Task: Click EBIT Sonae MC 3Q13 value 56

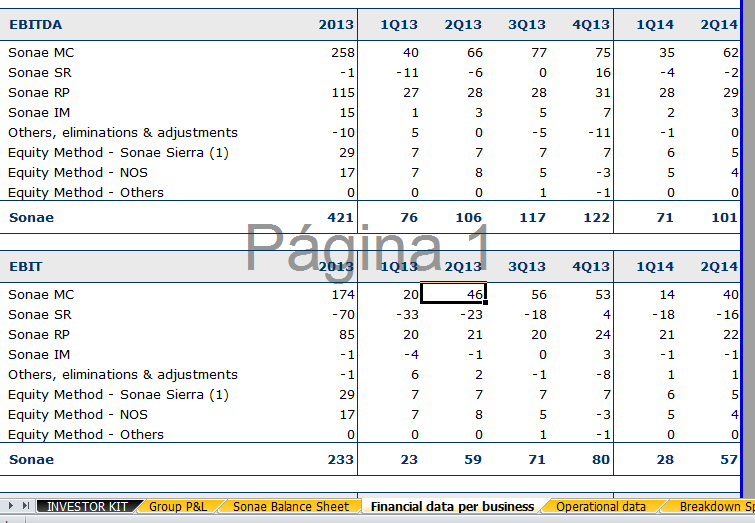Action: pos(539,295)
